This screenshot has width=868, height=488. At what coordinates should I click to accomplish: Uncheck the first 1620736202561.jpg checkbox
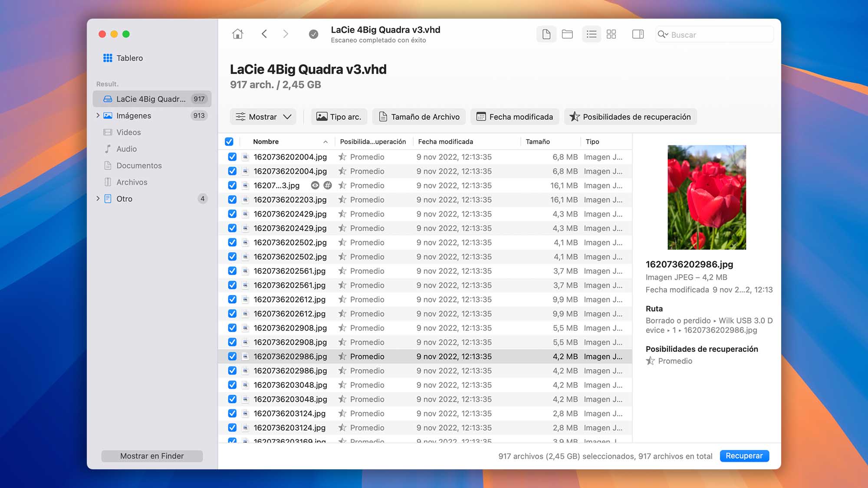(232, 271)
